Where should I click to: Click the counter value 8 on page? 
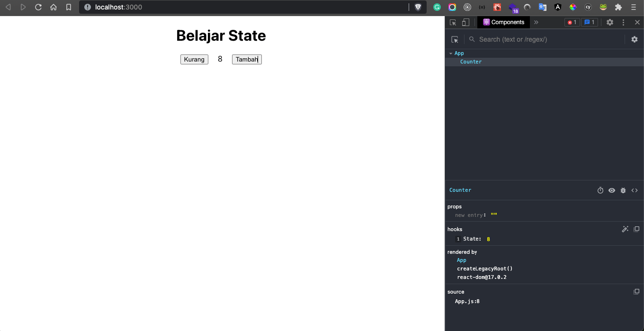click(x=220, y=59)
